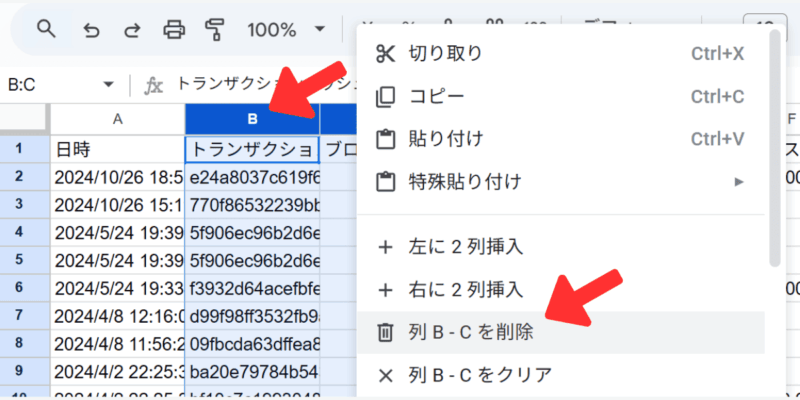Click cell 2024/4/2 22:25:3

(118, 370)
